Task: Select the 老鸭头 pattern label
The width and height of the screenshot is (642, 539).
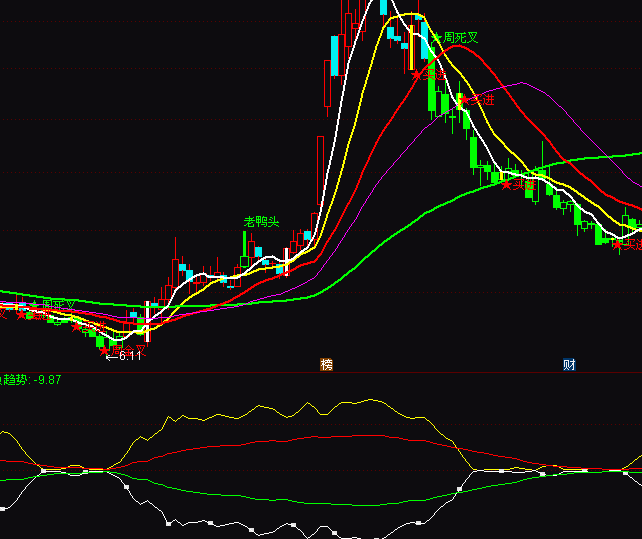Action: 261,221
